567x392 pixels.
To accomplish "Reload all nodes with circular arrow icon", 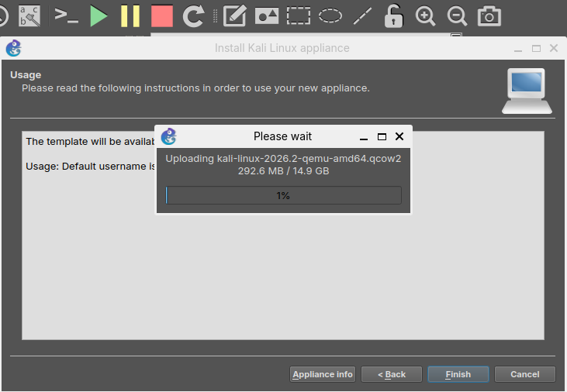I will pos(193,16).
